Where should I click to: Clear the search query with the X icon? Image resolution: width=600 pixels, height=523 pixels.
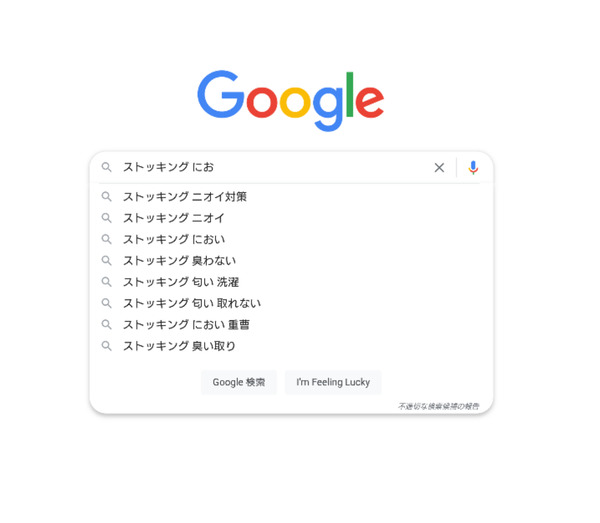coord(439,168)
